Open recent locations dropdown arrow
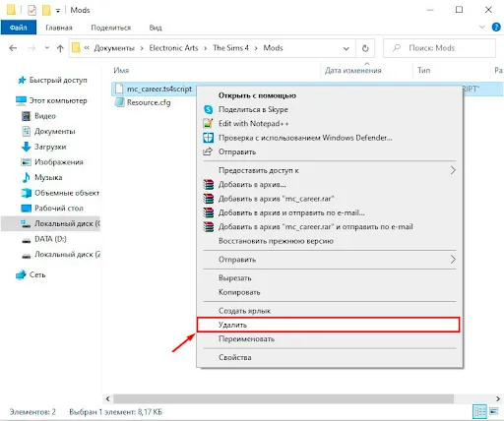Viewport: 504px width, 421px height. point(47,48)
